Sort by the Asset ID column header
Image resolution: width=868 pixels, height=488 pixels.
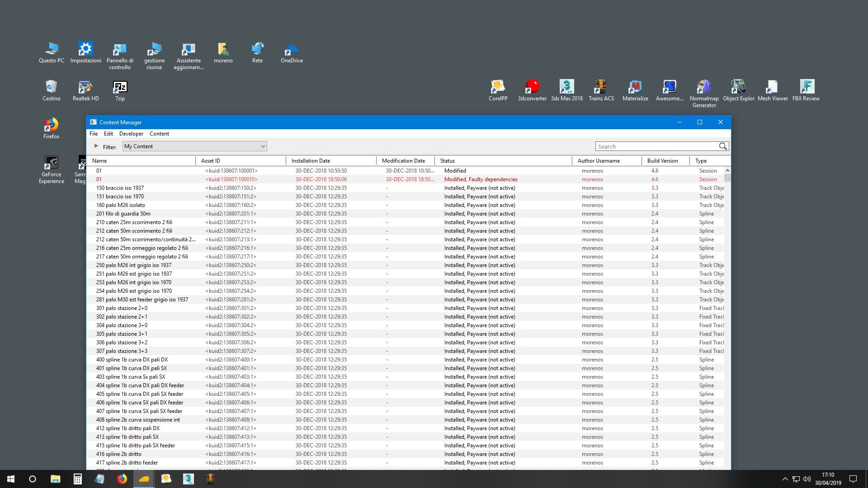coord(241,161)
